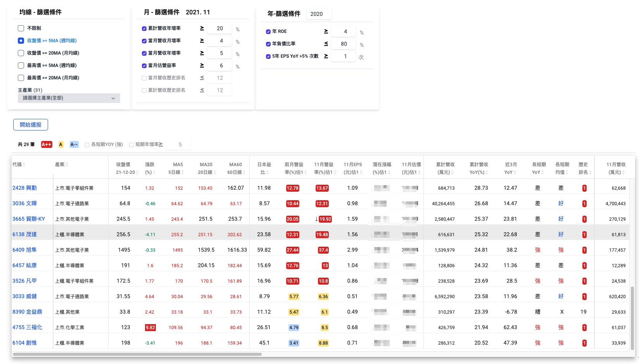Enable 長短期YOY (強) filter checkbox

87,145
